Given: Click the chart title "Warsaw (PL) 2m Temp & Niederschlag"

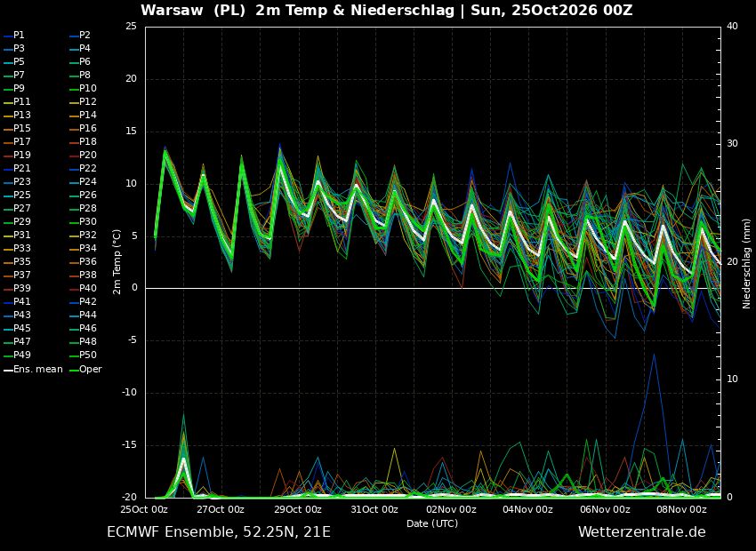Looking at the screenshot, I should point(297,10).
